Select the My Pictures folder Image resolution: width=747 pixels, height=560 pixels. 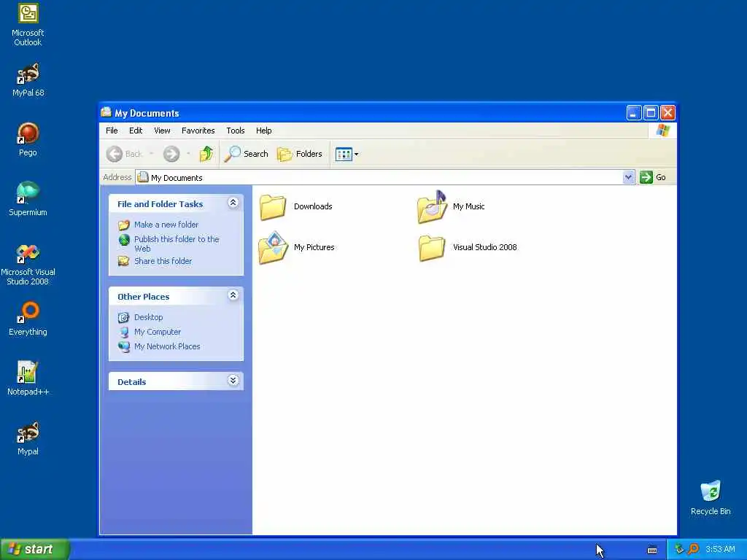tap(296, 247)
